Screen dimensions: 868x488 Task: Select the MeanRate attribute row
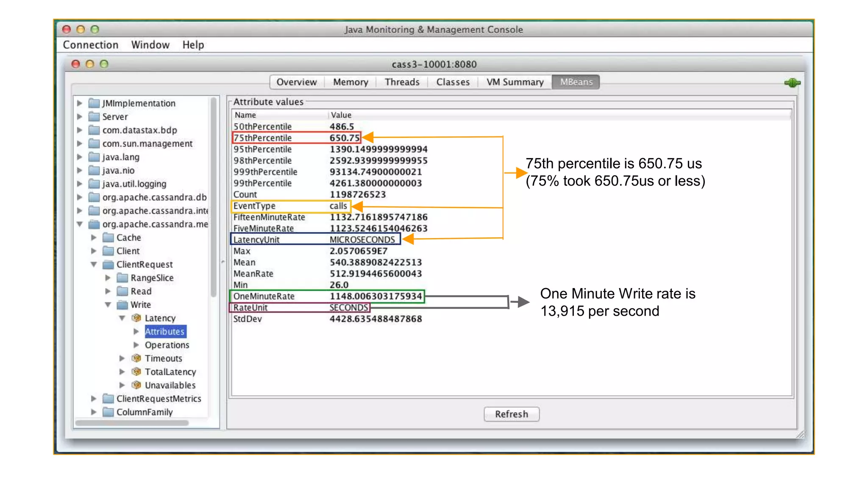click(511, 274)
